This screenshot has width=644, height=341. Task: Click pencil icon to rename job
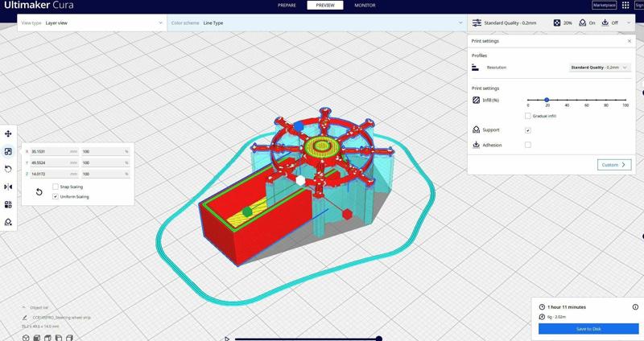[x=25, y=318]
